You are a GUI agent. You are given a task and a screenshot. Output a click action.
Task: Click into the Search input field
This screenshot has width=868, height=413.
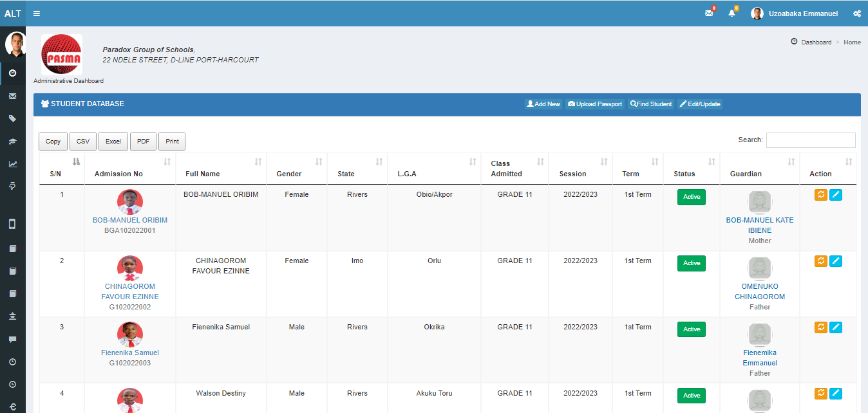(810, 140)
